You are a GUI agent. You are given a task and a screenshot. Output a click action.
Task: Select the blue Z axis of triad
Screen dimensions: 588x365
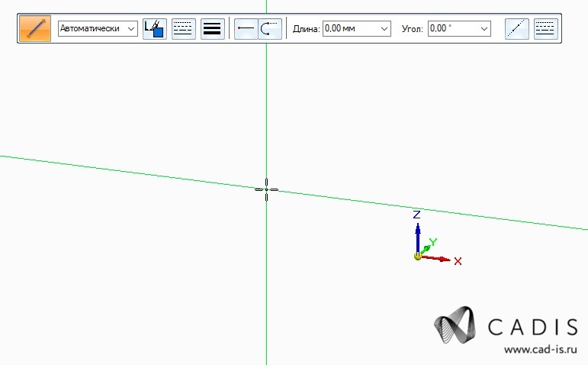(418, 238)
